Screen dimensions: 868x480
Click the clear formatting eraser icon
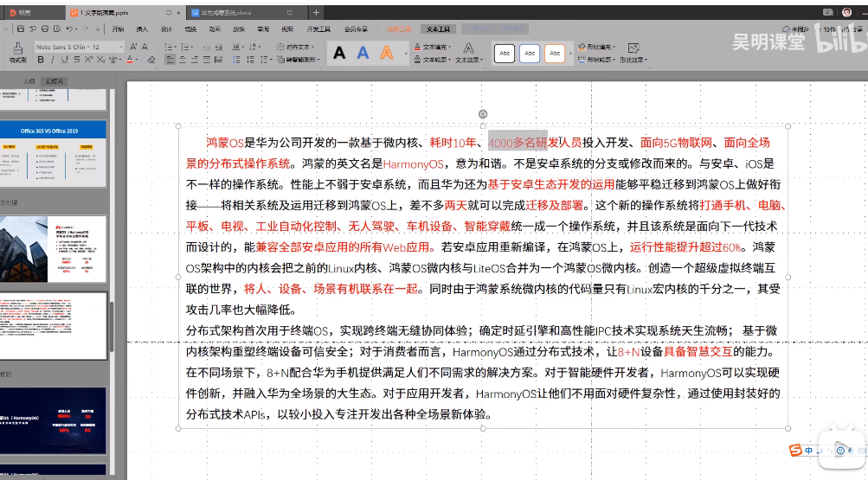pyautogui.click(x=151, y=60)
